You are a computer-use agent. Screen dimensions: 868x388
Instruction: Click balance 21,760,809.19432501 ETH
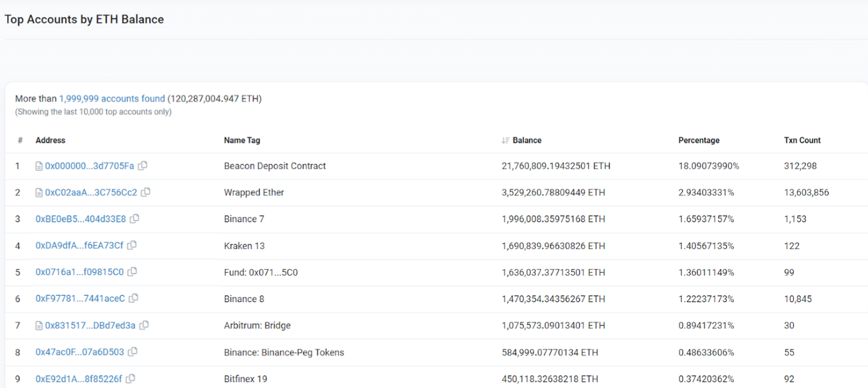coord(556,166)
